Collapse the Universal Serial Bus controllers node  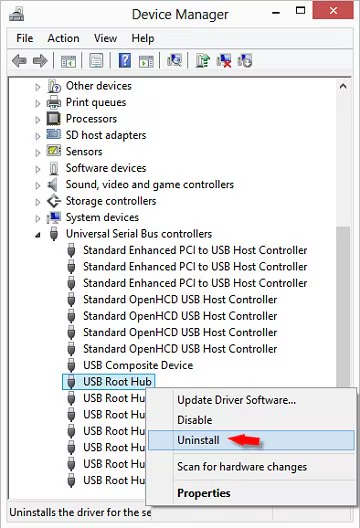(37, 235)
